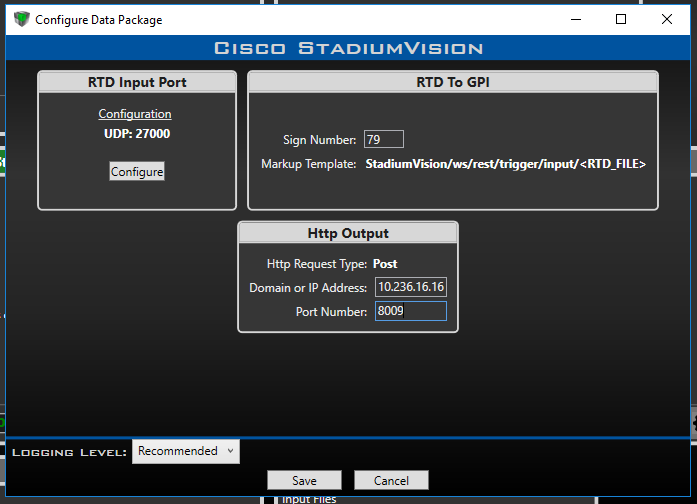This screenshot has width=697, height=504.
Task: Click the RTD Input Port panel header
Action: click(x=137, y=82)
